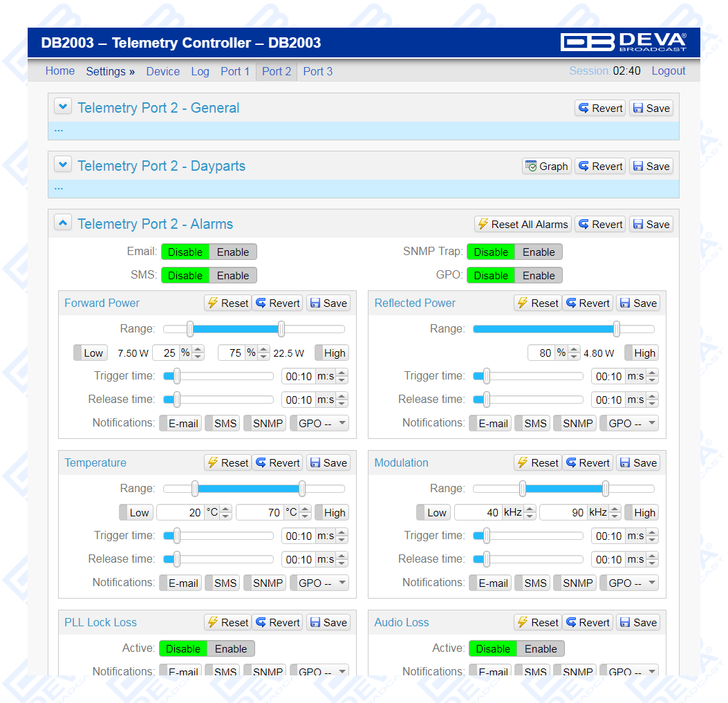The height and width of the screenshot is (703, 728).
Task: Click the Temperature low value input field
Action: (180, 512)
